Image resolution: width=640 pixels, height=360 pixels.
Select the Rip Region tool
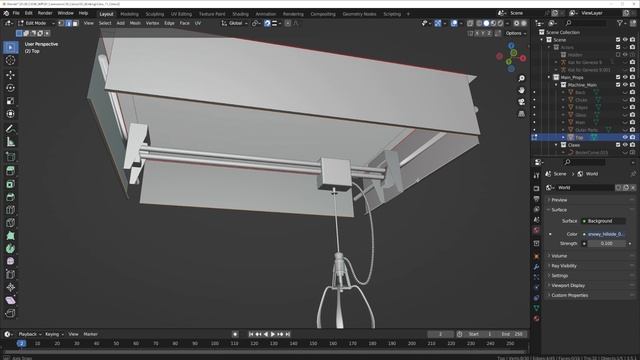[x=11, y=313]
